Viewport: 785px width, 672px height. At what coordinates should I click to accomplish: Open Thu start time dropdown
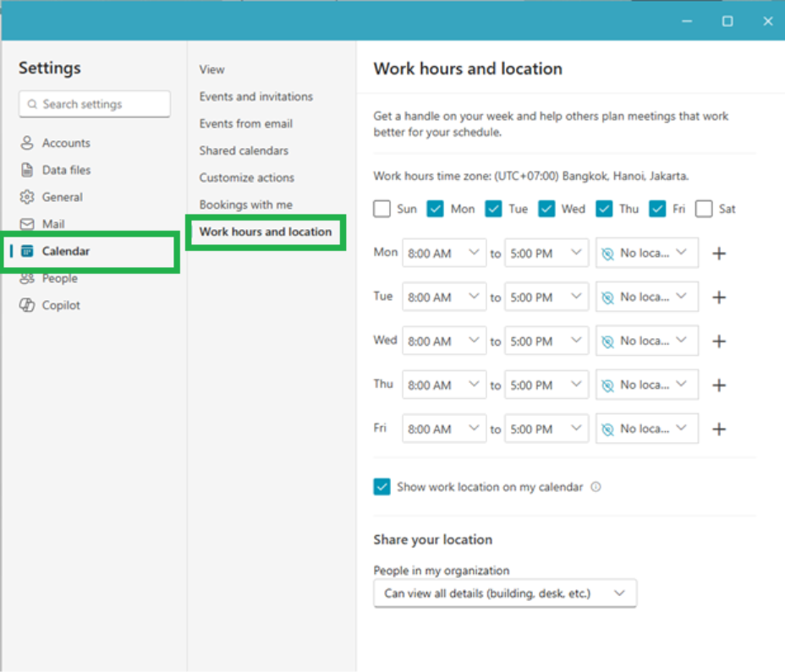[x=444, y=385]
